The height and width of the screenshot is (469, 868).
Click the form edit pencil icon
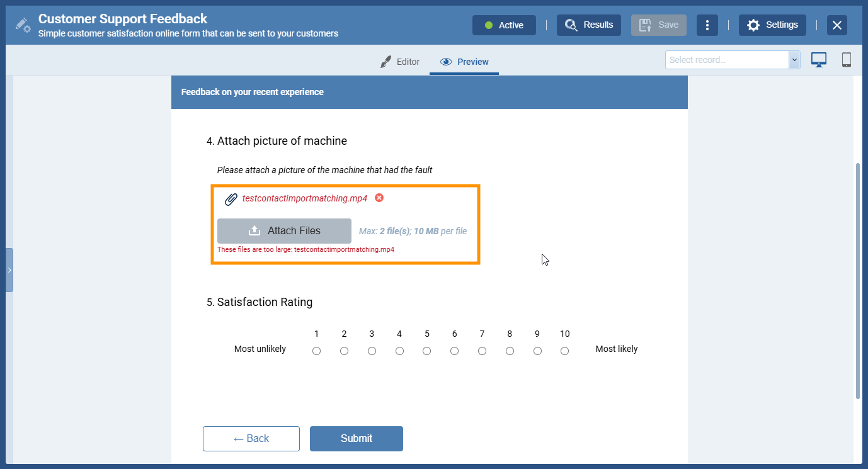coord(23,25)
